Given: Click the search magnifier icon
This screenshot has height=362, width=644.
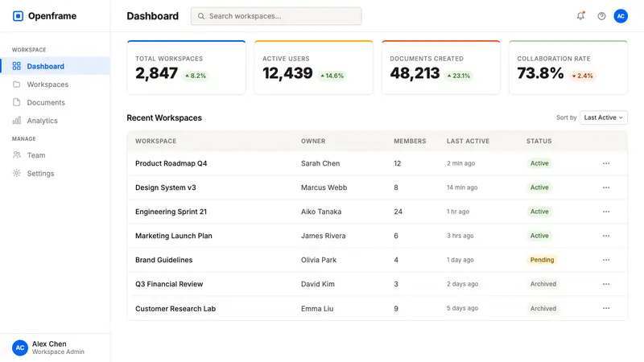Looking at the screenshot, I should point(201,16).
